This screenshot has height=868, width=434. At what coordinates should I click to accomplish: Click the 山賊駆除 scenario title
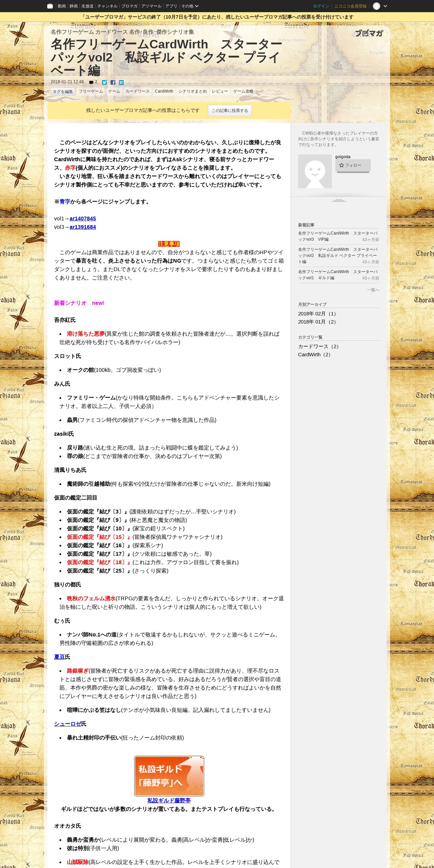pyautogui.click(x=78, y=862)
